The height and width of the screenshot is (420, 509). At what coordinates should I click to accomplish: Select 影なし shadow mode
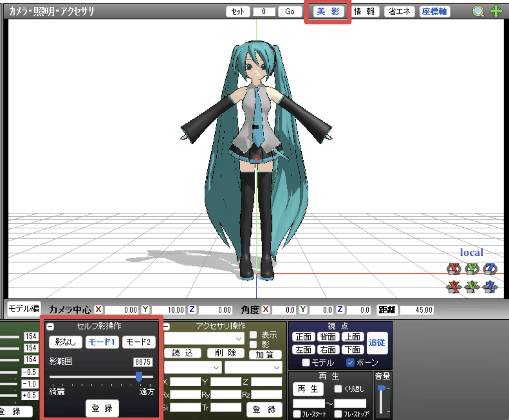coord(65,342)
